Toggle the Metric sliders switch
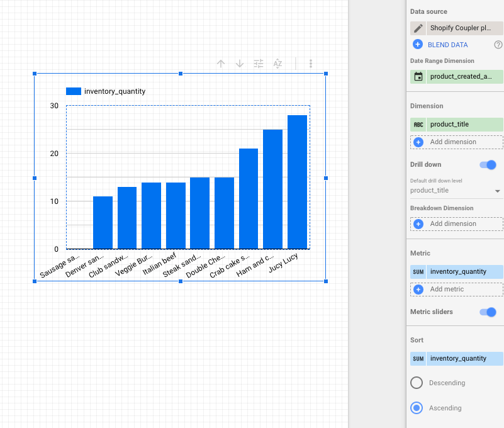This screenshot has width=504, height=428. pos(488,312)
